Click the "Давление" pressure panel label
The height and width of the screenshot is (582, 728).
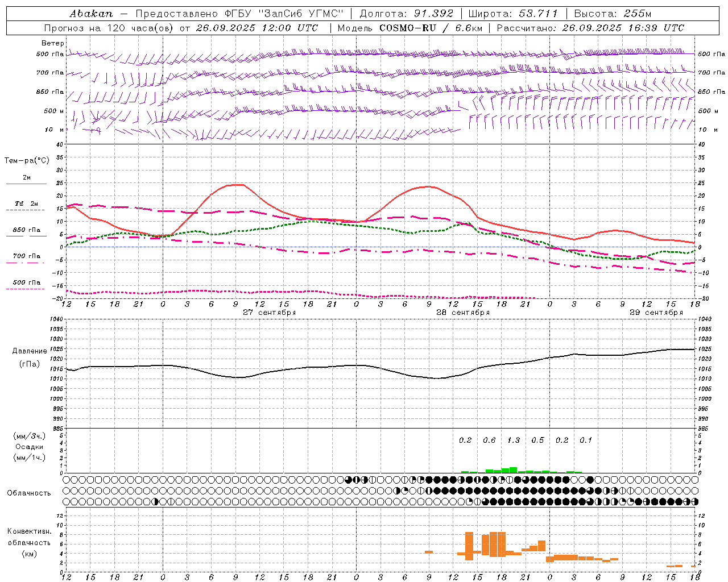click(30, 351)
